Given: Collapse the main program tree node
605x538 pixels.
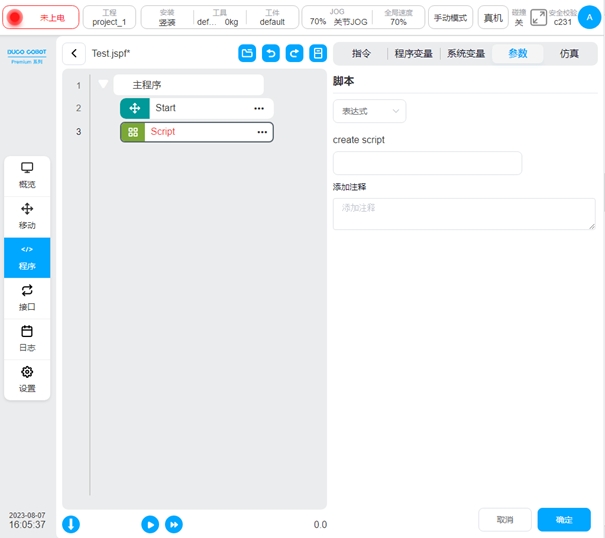Looking at the screenshot, I should 103,85.
